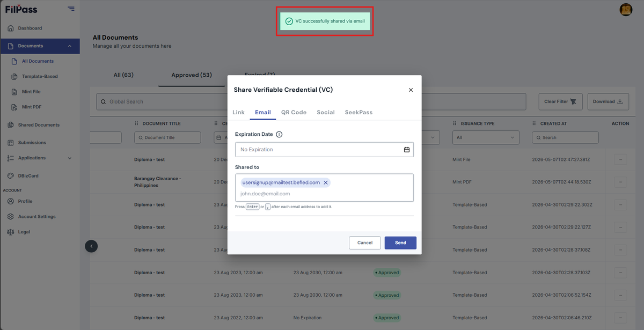This screenshot has width=644, height=330.
Task: Click Expiration Date info icon
Action: (279, 134)
